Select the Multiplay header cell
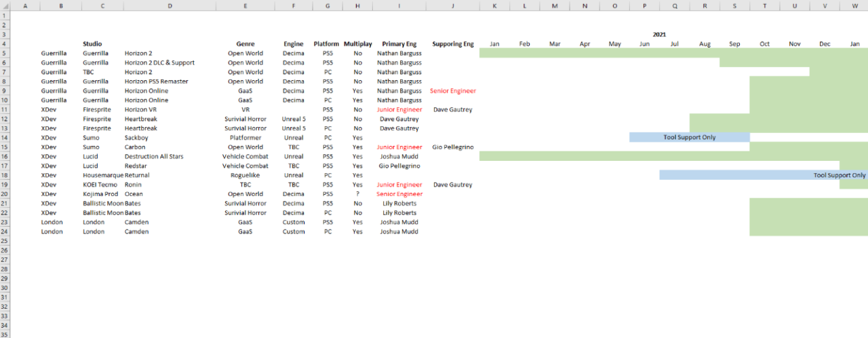Screen dimensions: 868x338 tap(357, 44)
